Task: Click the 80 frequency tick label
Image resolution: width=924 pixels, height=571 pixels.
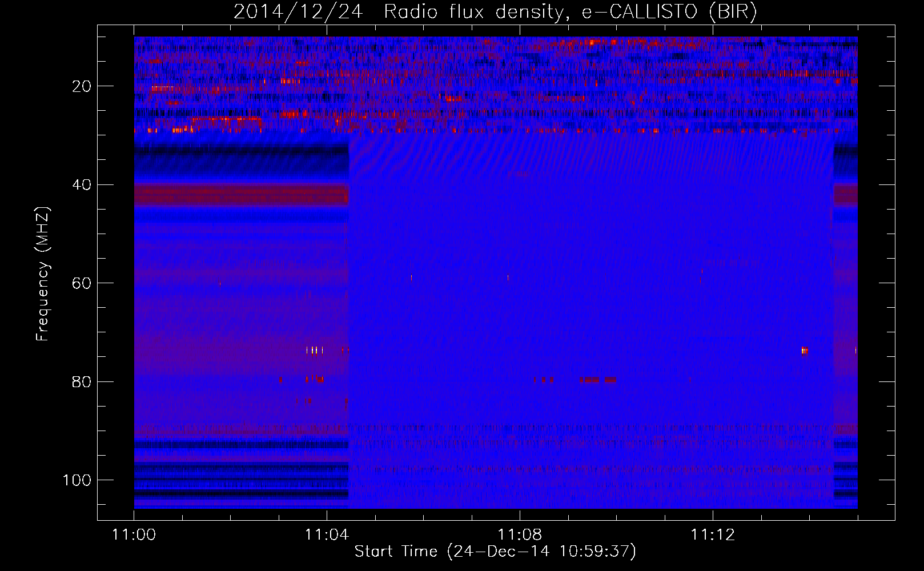Action: click(x=82, y=381)
